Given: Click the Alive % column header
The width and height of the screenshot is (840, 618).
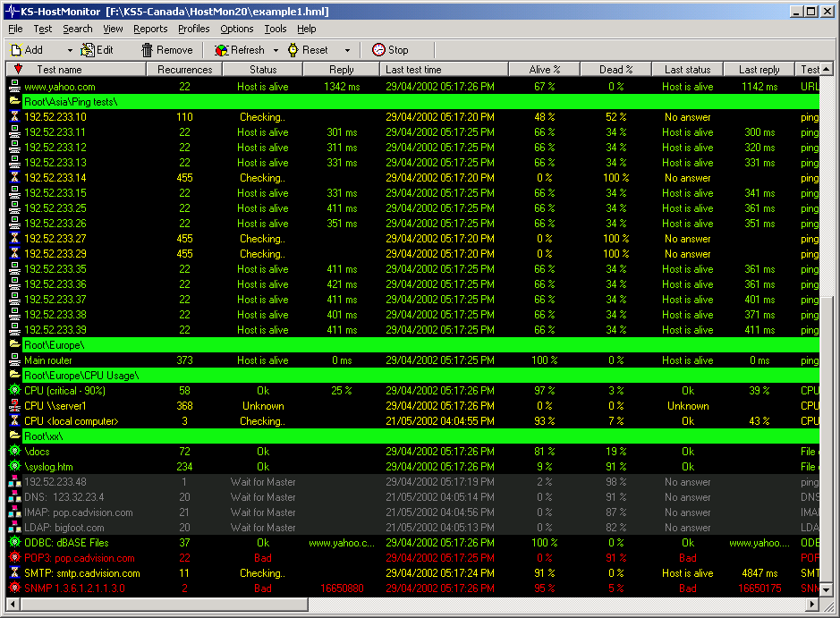Looking at the screenshot, I should (x=544, y=69).
